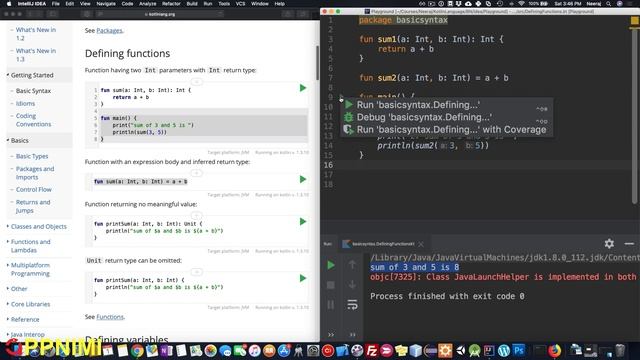Image resolution: width=640 pixels, height=360 pixels.
Task: Open What's New in 1.3 page
Action: [x=36, y=55]
